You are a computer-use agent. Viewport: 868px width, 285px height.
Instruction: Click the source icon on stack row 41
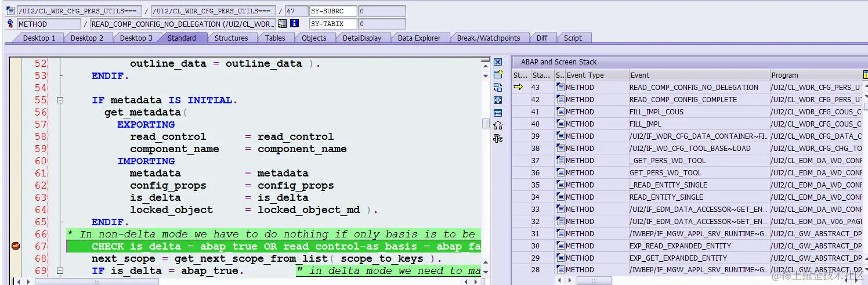[560, 111]
